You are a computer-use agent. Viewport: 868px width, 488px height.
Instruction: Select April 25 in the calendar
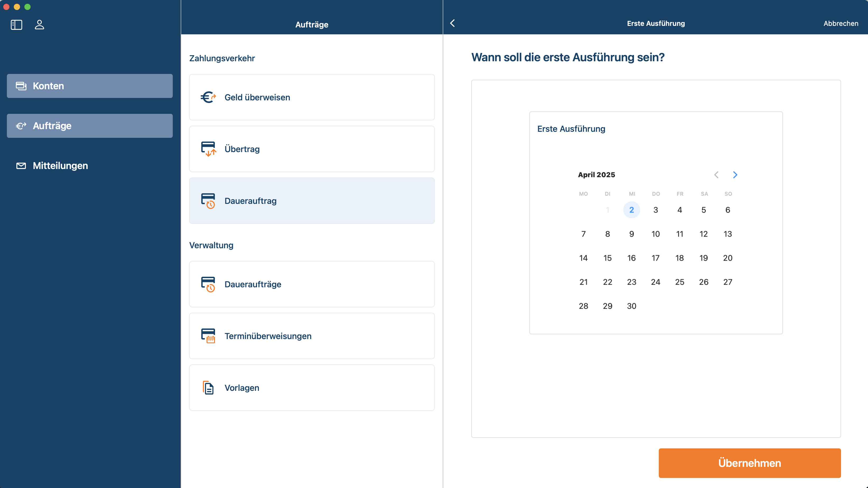coord(680,282)
